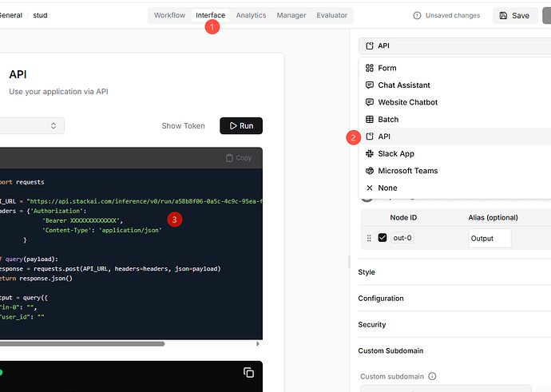This screenshot has width=551, height=392.
Task: Open the Workflow tab
Action: pyautogui.click(x=169, y=15)
